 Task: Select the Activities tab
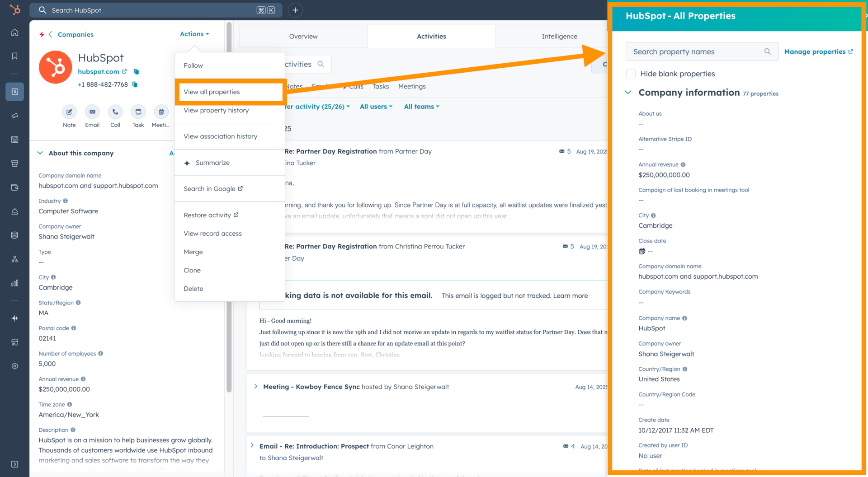431,36
